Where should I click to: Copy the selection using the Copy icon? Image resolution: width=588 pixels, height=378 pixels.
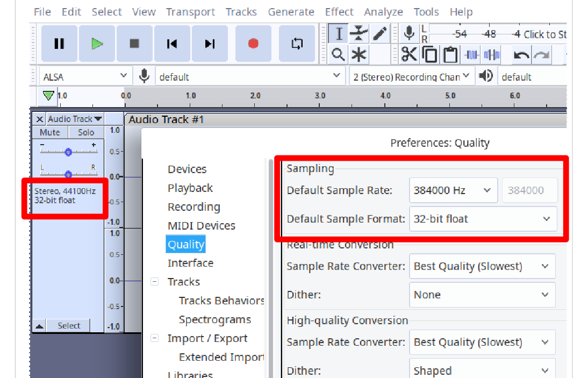point(430,55)
